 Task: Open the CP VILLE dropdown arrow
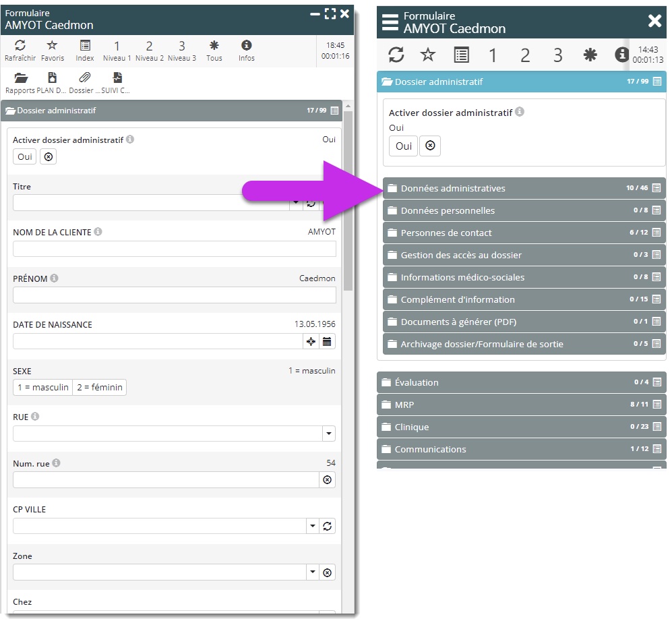click(311, 526)
